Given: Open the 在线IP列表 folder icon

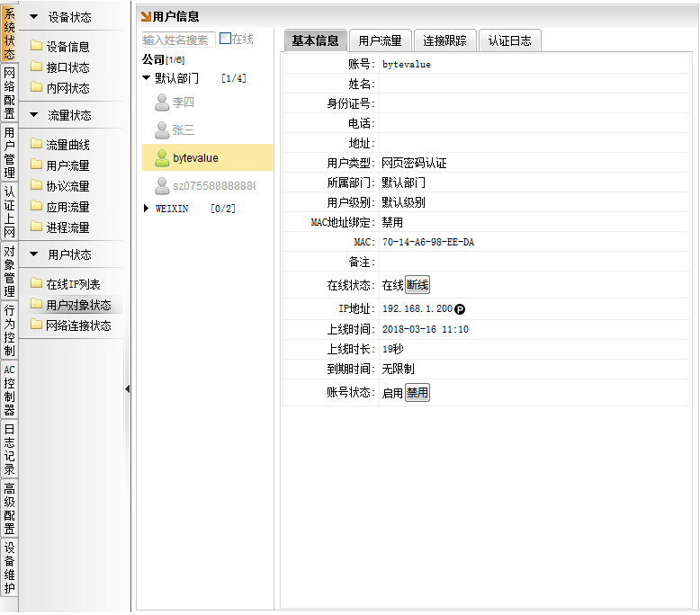Looking at the screenshot, I should tap(36, 284).
